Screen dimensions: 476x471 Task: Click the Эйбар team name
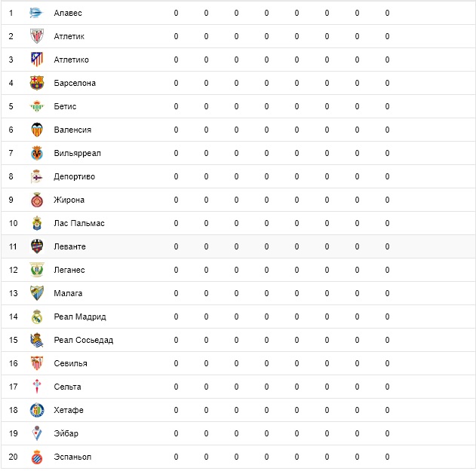tap(66, 433)
